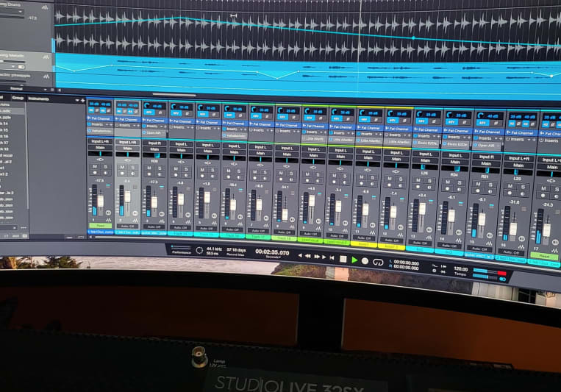
Task: Open the Open AIR insert on channel 15
Action: pos(487,146)
